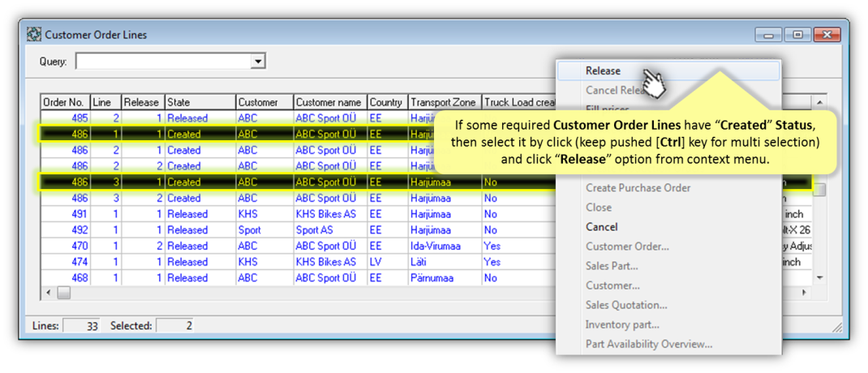Select order 470 cell

66,246
